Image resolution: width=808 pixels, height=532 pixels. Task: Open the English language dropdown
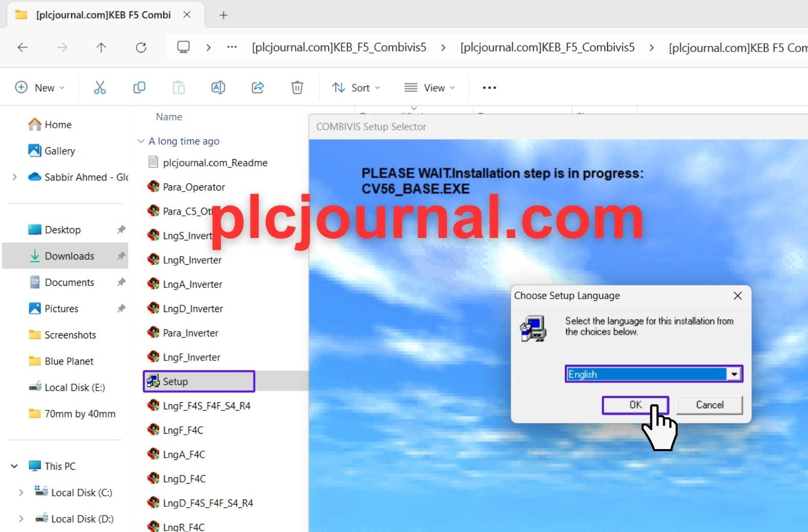pos(734,374)
